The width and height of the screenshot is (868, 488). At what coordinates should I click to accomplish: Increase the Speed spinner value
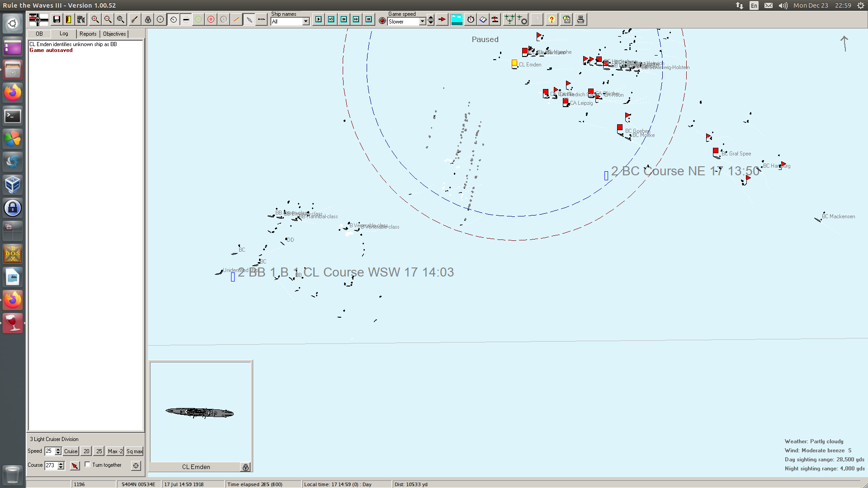coord(58,449)
